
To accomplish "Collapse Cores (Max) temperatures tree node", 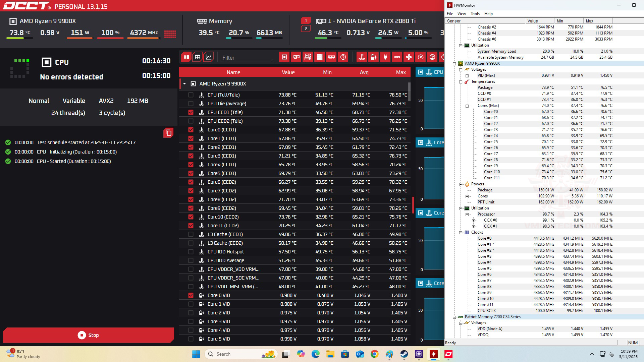I will (x=467, y=106).
